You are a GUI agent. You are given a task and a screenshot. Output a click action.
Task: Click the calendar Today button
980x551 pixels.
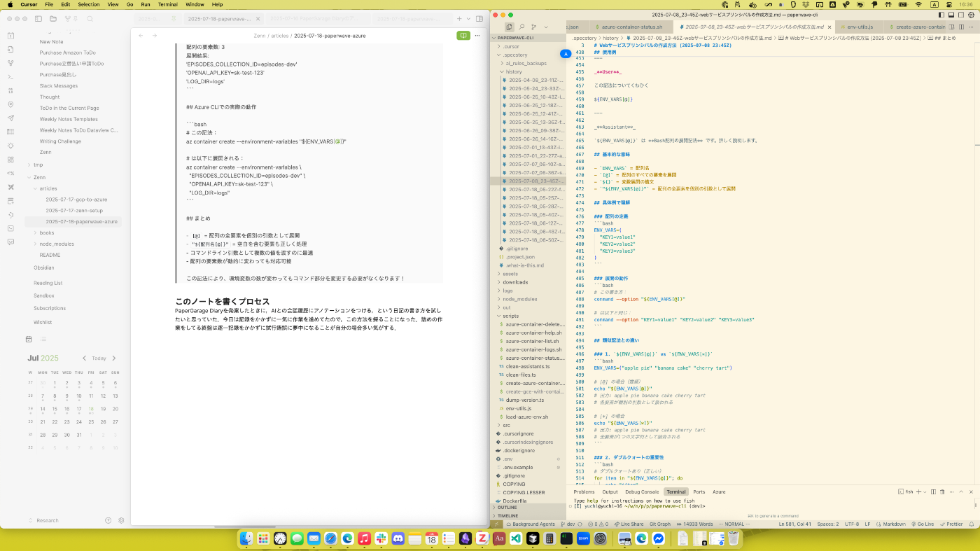99,358
